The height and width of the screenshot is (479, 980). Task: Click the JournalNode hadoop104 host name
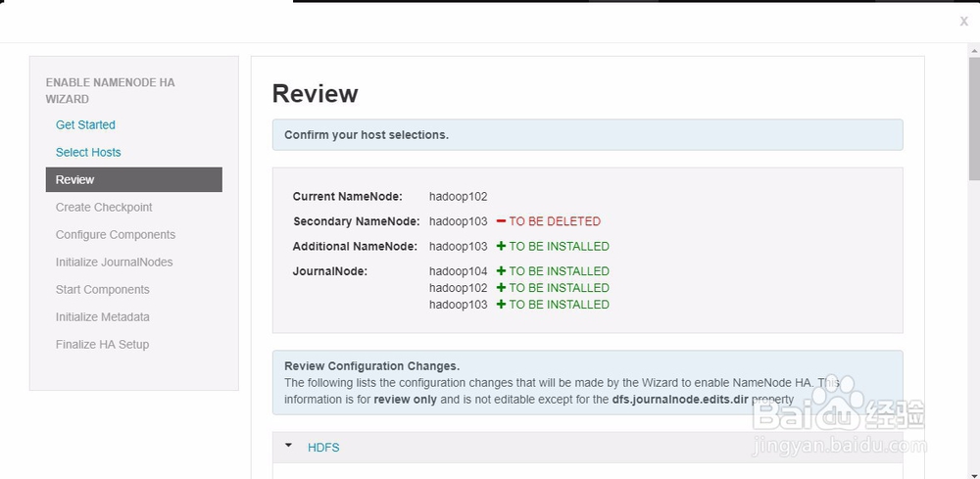coord(458,271)
